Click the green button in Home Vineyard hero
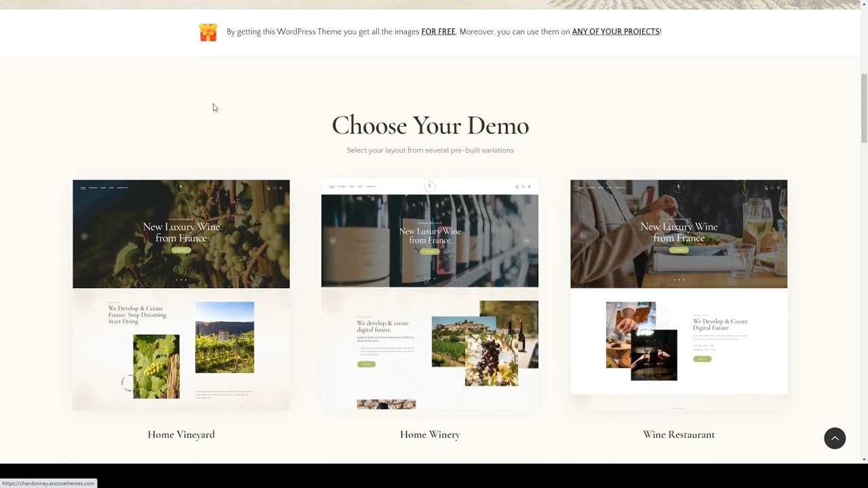The width and height of the screenshot is (868, 488). pyautogui.click(x=181, y=250)
